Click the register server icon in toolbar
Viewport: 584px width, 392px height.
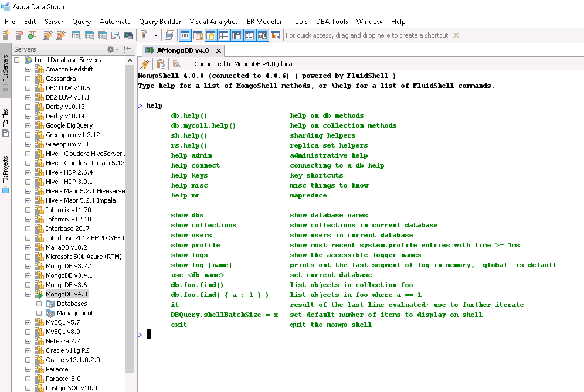(7, 35)
